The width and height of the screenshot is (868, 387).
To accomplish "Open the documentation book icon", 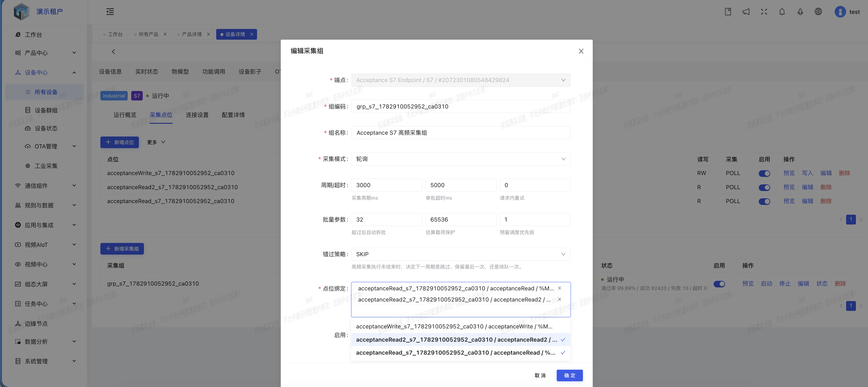I will pyautogui.click(x=728, y=12).
